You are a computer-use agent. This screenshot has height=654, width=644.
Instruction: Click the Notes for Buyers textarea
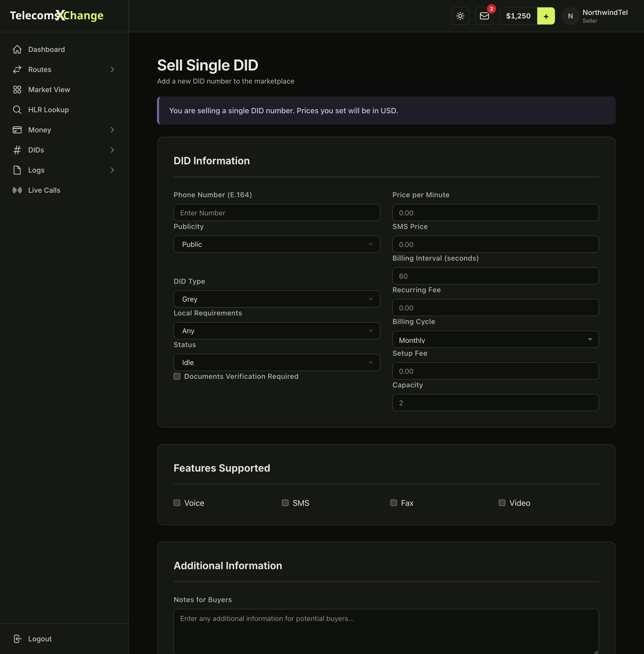[386, 631]
